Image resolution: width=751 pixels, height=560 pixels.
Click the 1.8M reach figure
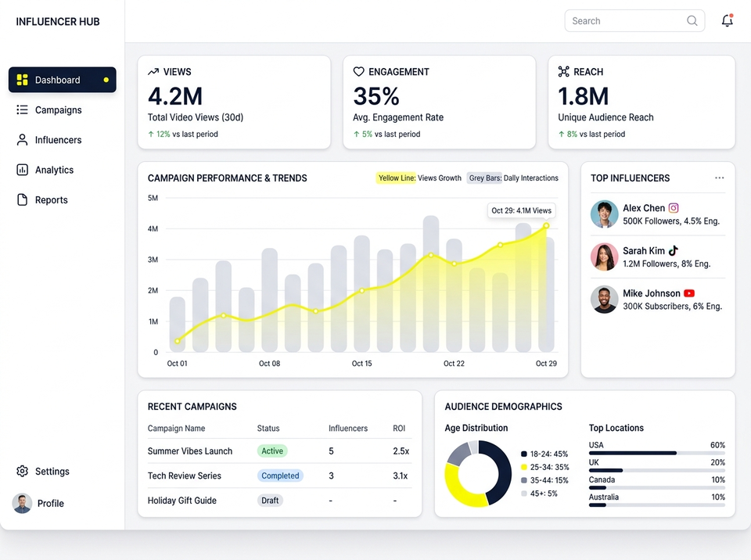tap(584, 96)
